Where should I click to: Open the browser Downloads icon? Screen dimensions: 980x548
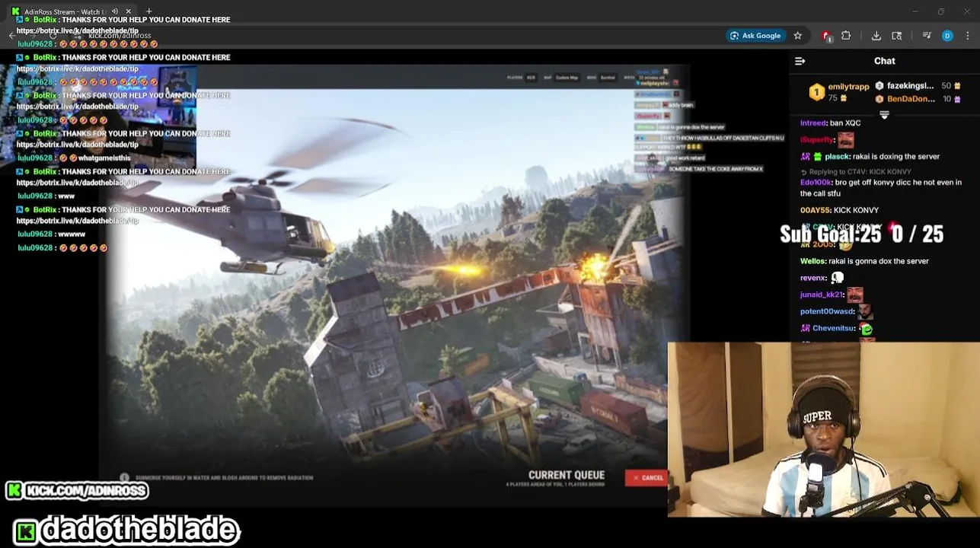pos(876,36)
